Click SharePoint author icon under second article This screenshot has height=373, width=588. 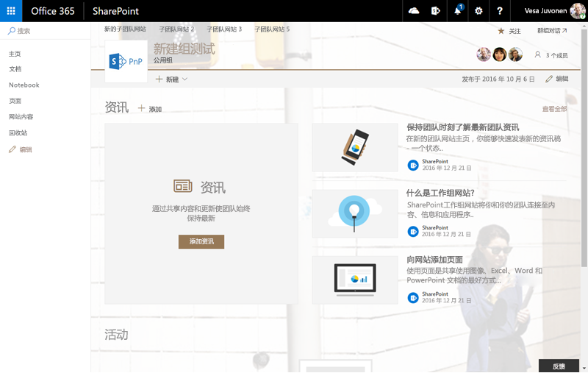(413, 231)
